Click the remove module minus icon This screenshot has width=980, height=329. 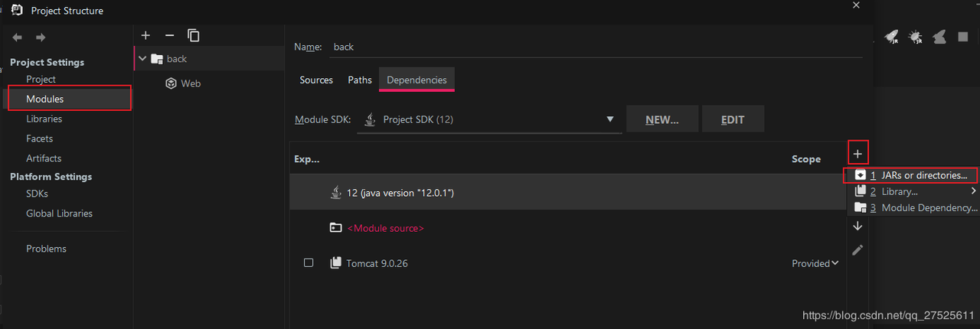click(x=170, y=35)
